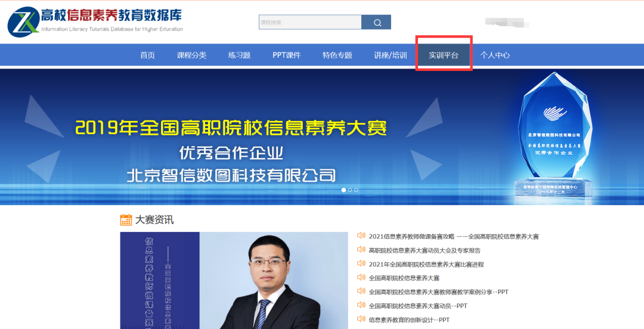Click the 高校信息素养教育数据库 site title
This screenshot has height=329, width=644.
tap(112, 15)
